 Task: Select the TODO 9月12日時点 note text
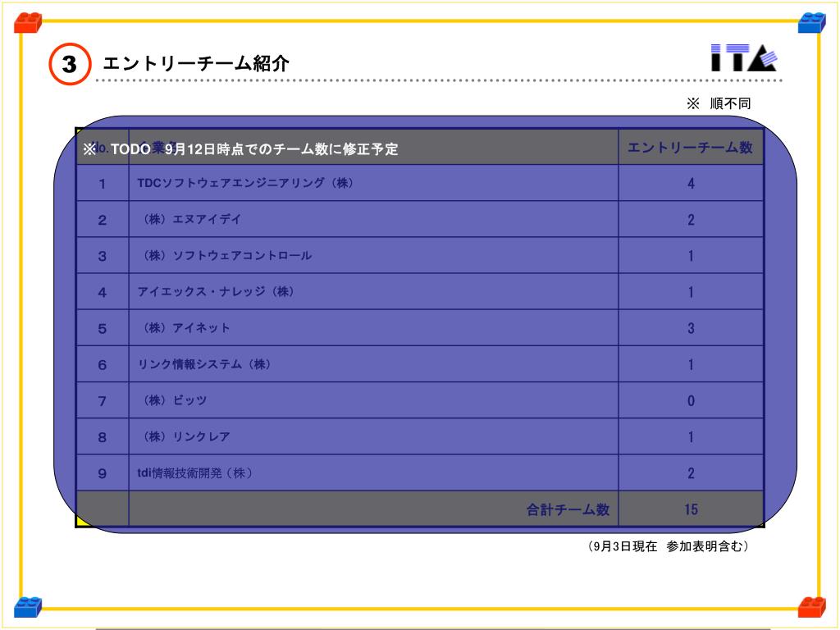click(240, 149)
